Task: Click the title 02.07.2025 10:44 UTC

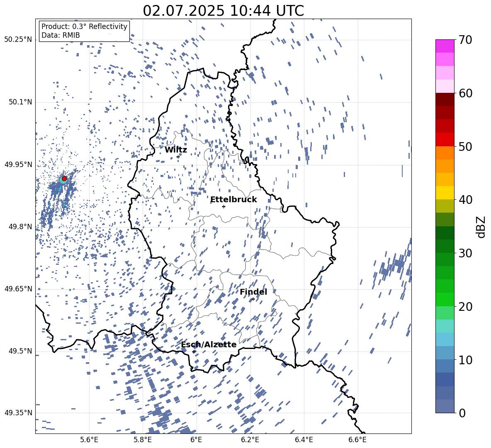Action: click(x=223, y=11)
